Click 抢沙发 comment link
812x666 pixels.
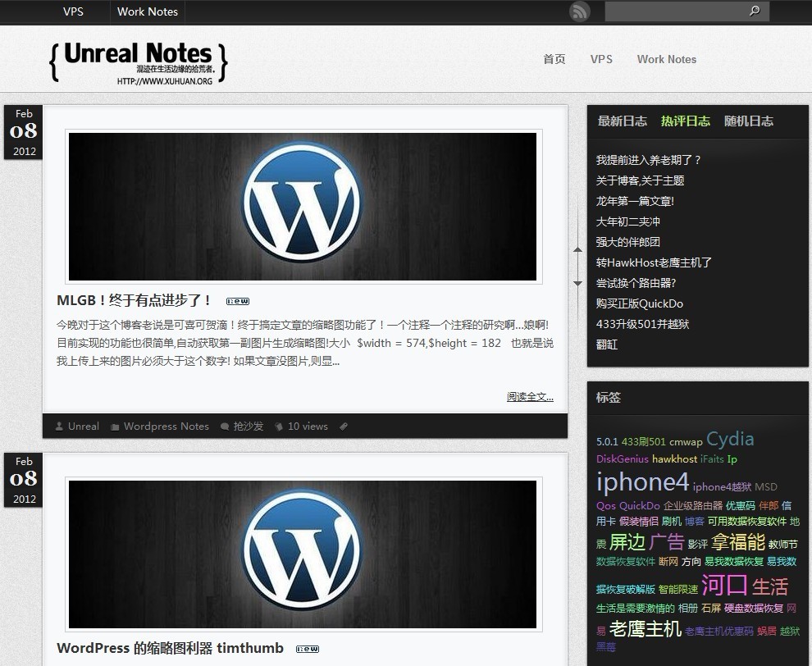248,427
